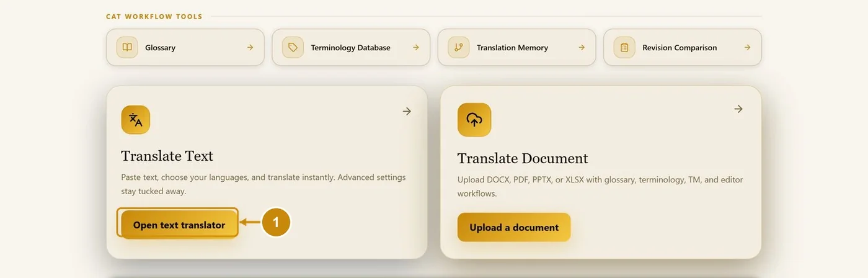Viewport: 868px width, 278px height.
Task: Click the 'Paste text, choose your languages' description
Action: (x=263, y=184)
